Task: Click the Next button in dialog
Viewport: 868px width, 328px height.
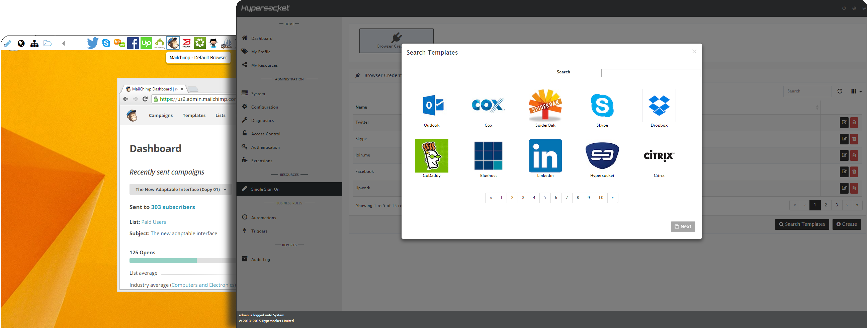Action: 683,227
